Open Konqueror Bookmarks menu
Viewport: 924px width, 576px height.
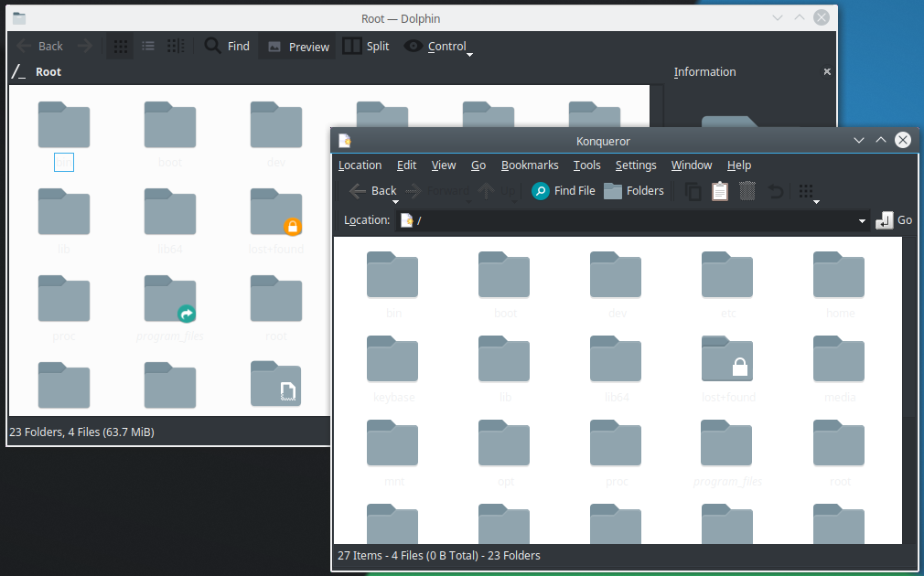tap(530, 165)
